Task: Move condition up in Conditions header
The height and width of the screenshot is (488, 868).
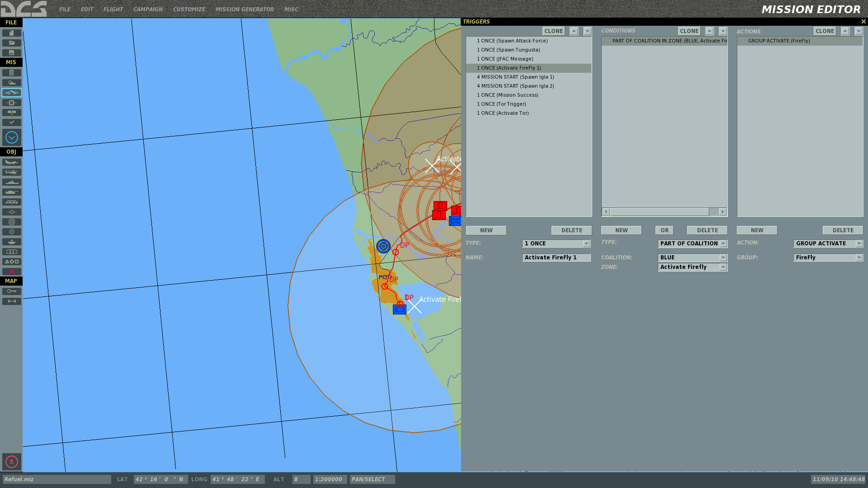Action: point(709,31)
